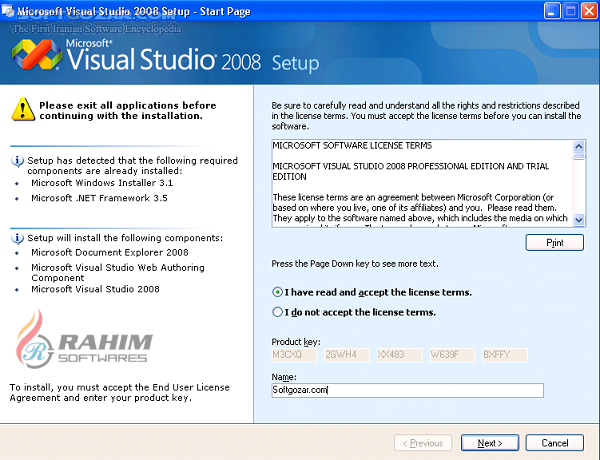This screenshot has height=460, width=600.
Task: Click the 'Product key:' label
Action: point(296,341)
